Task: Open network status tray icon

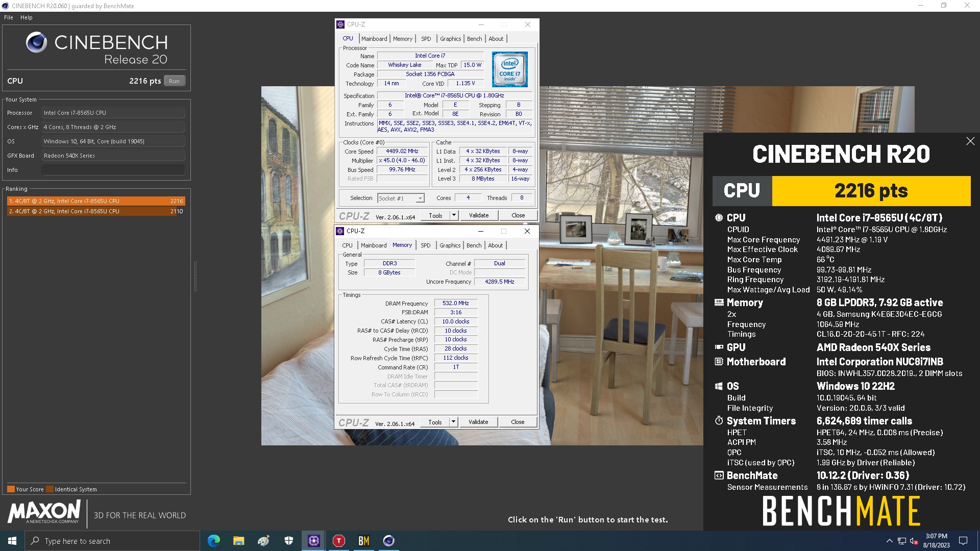Action: click(902, 541)
